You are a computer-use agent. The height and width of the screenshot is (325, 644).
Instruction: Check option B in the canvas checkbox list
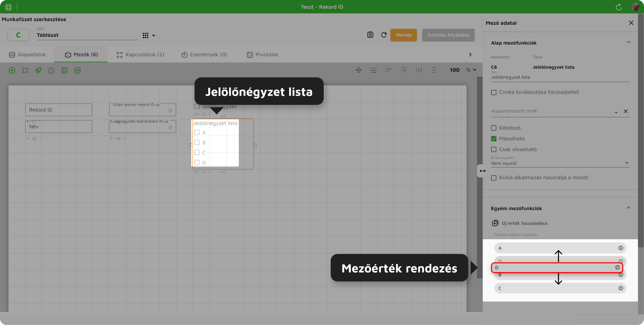[x=197, y=142]
